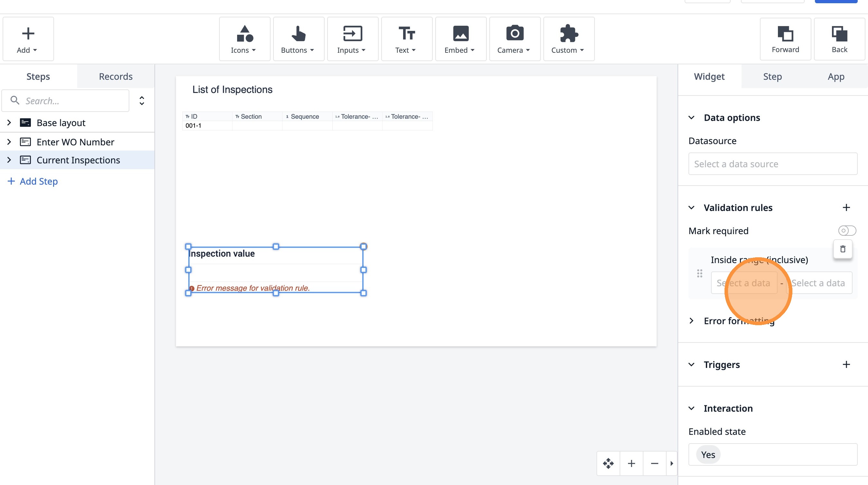Open the Datasource selection dropdown
This screenshot has width=868, height=485.
pyautogui.click(x=773, y=164)
